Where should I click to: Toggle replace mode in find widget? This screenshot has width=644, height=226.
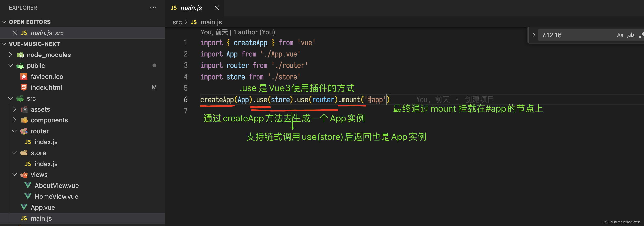534,35
